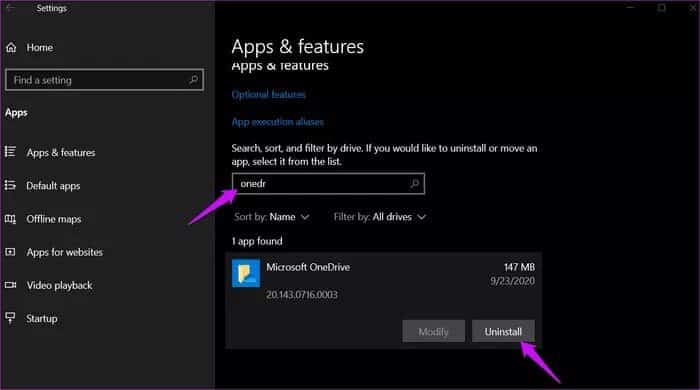Click the Home house icon
The height and width of the screenshot is (390, 700).
tap(11, 47)
